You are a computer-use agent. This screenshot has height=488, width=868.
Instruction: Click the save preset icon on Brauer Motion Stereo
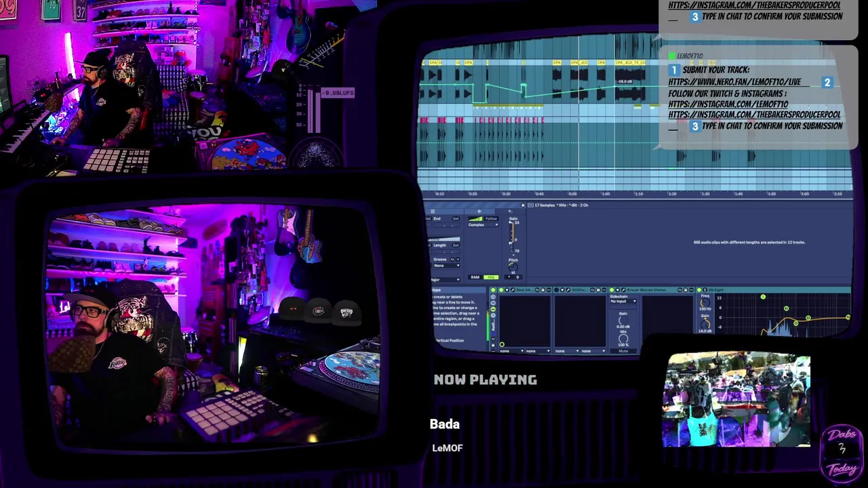(686, 289)
